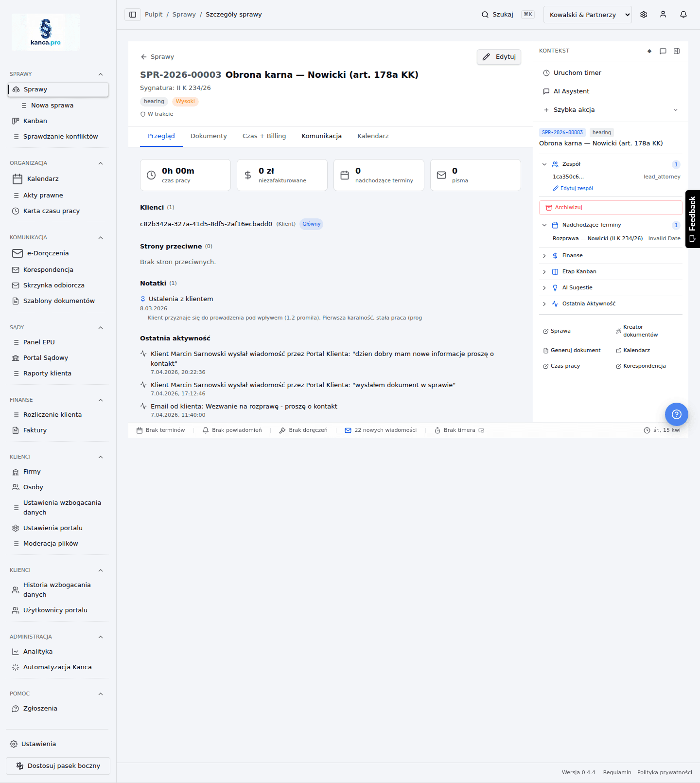Open the notifications bell icon
The image size is (700, 783).
683,15
